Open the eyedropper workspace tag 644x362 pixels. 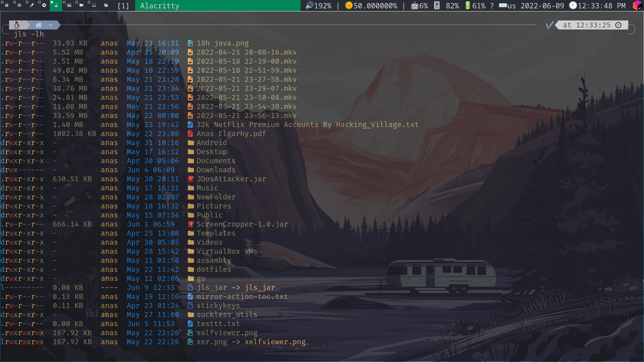pyautogui.click(x=32, y=5)
